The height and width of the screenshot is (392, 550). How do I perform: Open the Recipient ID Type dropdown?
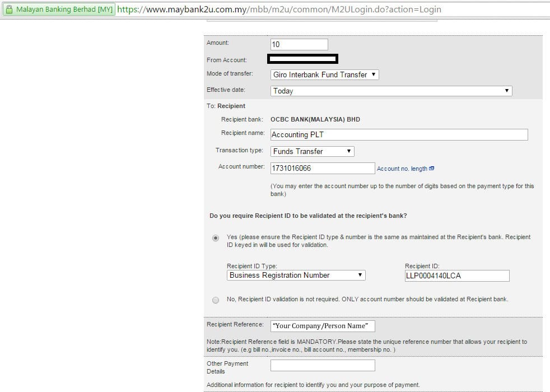pyautogui.click(x=296, y=276)
